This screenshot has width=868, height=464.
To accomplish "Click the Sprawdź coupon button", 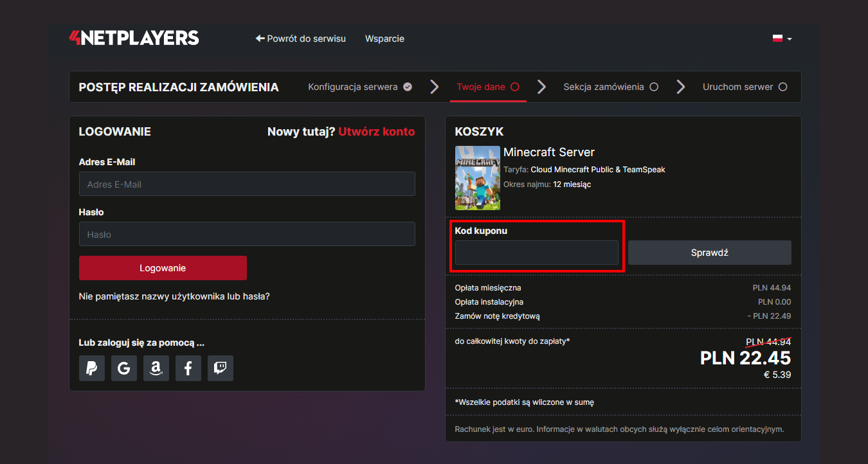I will tap(710, 253).
